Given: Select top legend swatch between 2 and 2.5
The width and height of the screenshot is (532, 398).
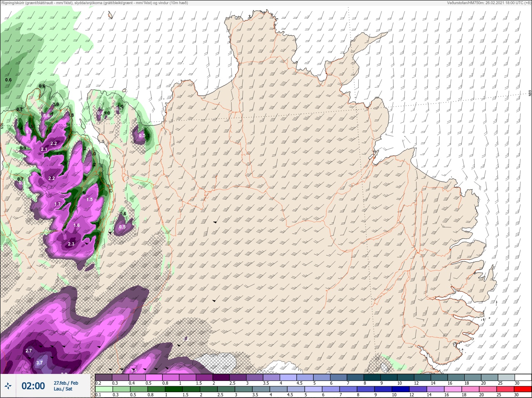Looking at the screenshot, I should tap(222, 377).
